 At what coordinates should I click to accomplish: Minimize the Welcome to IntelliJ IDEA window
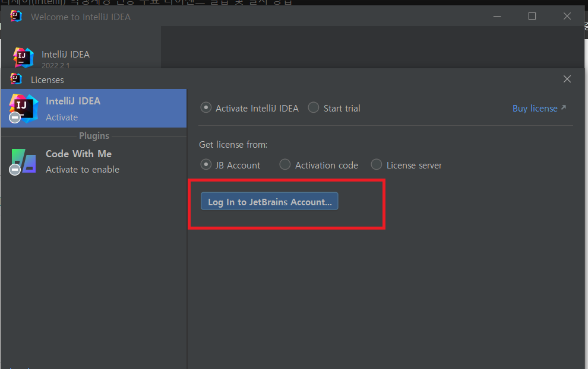tap(497, 17)
